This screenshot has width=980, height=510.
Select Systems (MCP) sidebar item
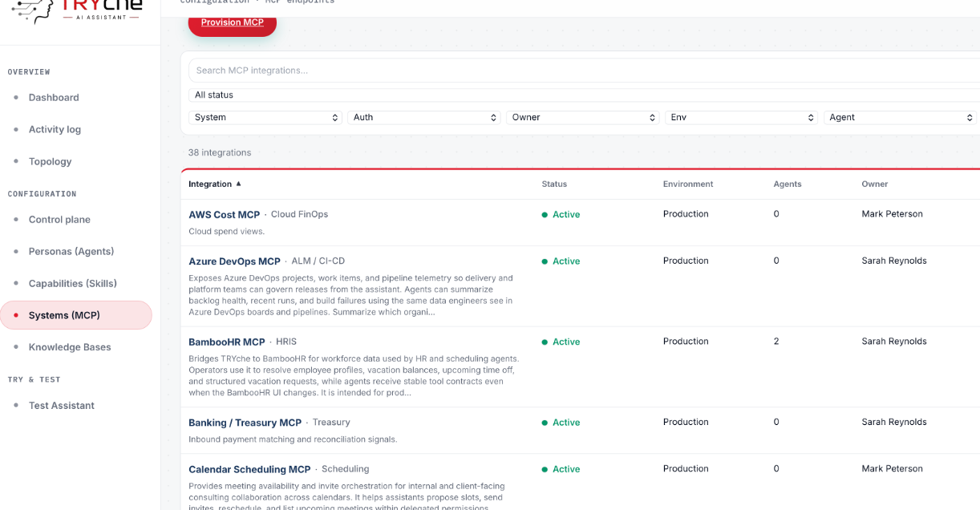tap(76, 315)
